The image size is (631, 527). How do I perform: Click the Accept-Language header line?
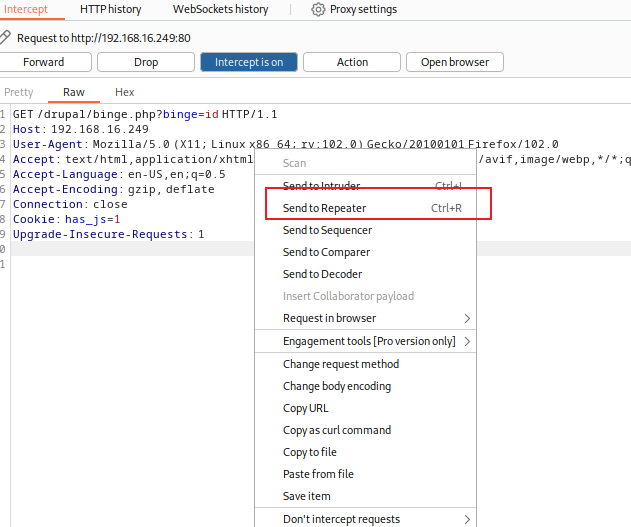point(119,174)
